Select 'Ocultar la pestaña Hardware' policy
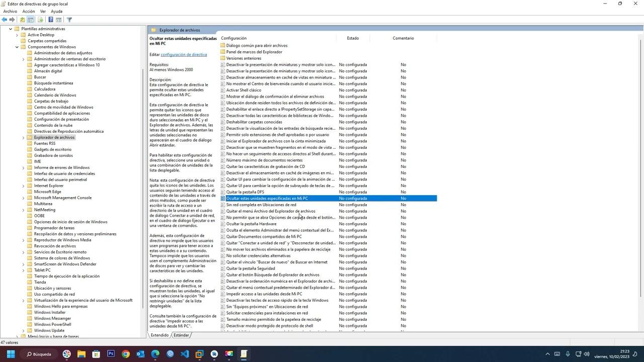The image size is (644, 362). (251, 224)
